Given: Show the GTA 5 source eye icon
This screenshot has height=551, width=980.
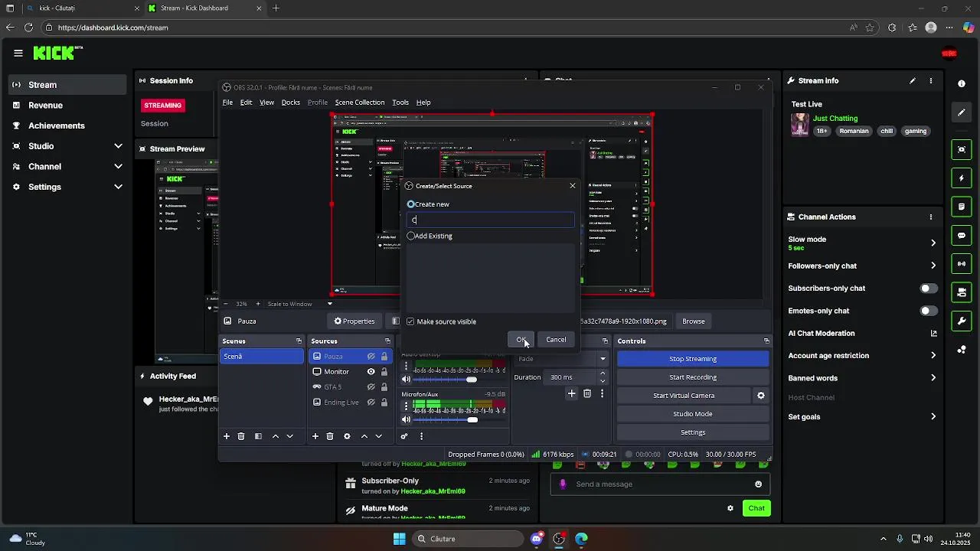Looking at the screenshot, I should 371,387.
